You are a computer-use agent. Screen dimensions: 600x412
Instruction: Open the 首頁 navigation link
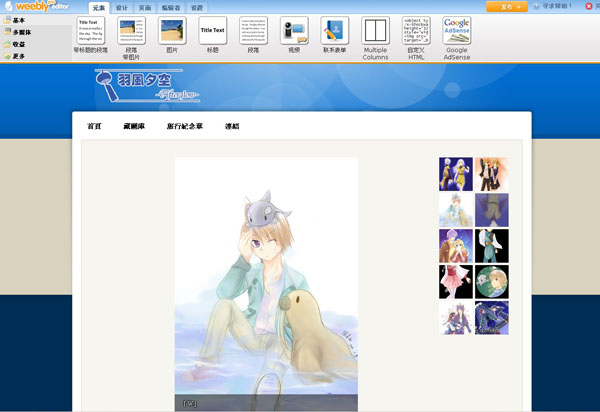coord(95,126)
